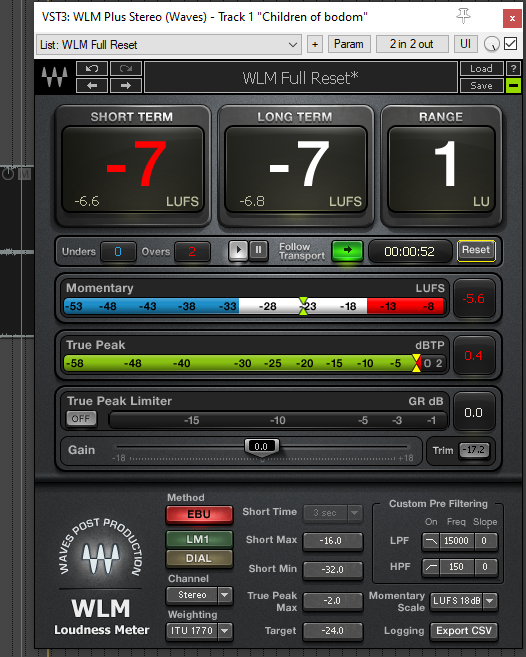Undo the last change with the undo arrow

pyautogui.click(x=92, y=68)
